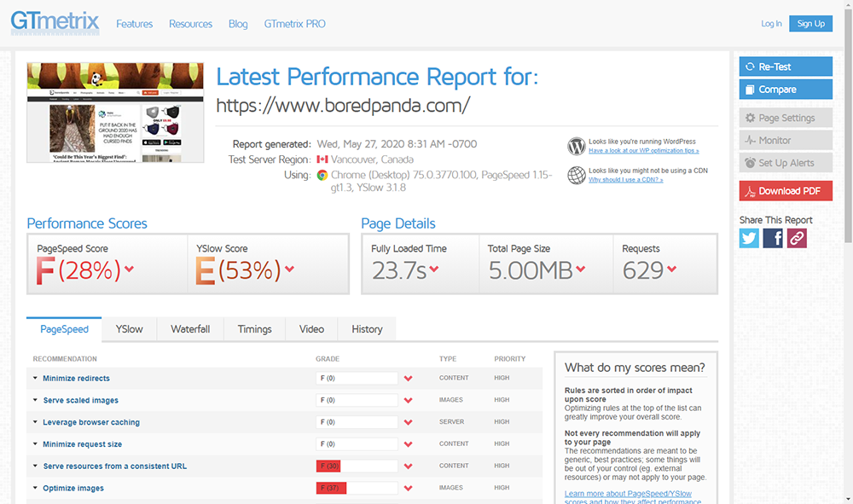Screen dimensions: 853x504
Task: Click red chevron in Minimize redirects row
Action: click(x=408, y=379)
